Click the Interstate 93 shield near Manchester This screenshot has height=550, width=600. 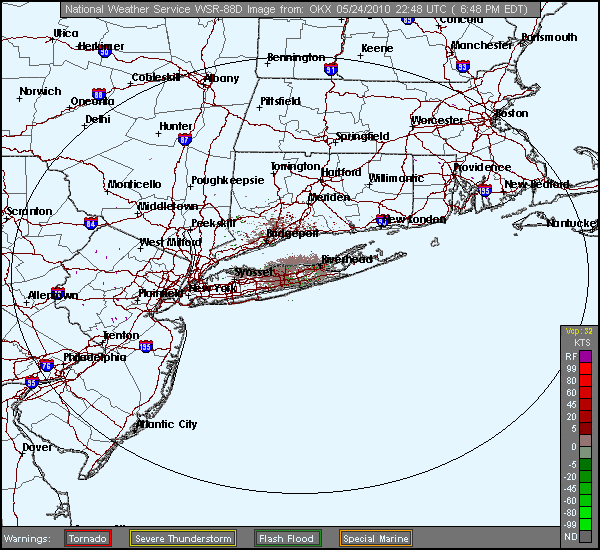[463, 66]
